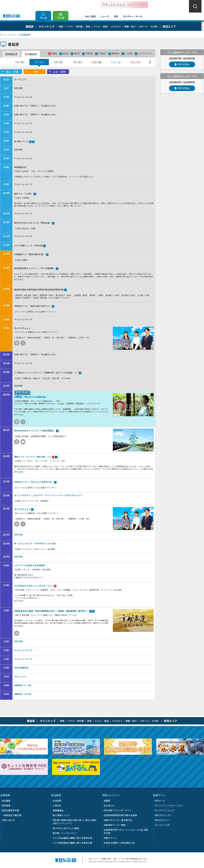Select the 7/9 (木) date tab
This screenshot has height=868, width=204.
point(77,62)
